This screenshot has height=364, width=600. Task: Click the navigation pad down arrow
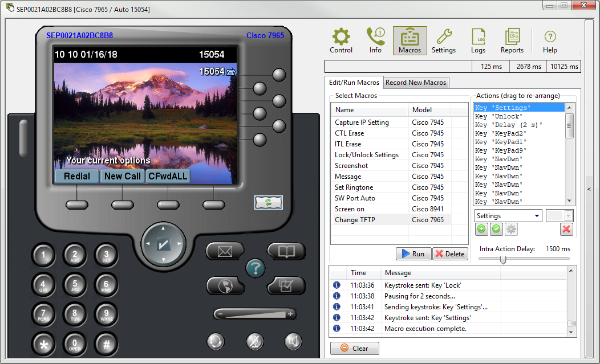click(163, 260)
